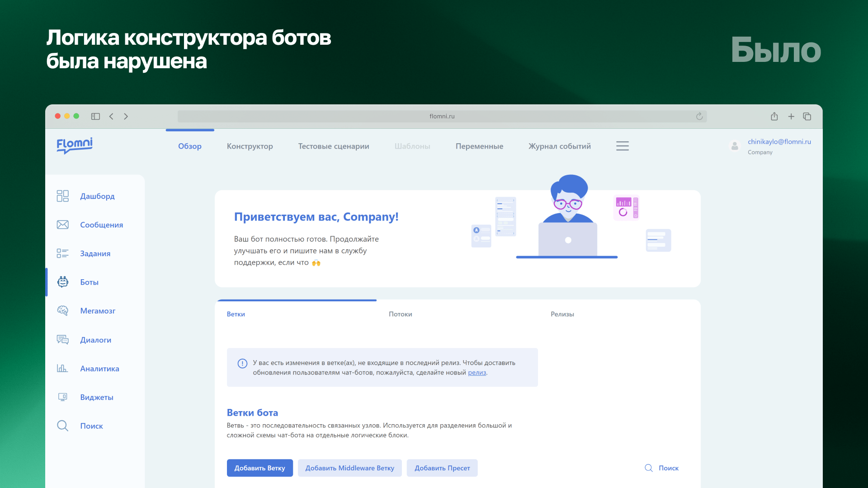Click the browser back navigation arrow

click(111, 116)
